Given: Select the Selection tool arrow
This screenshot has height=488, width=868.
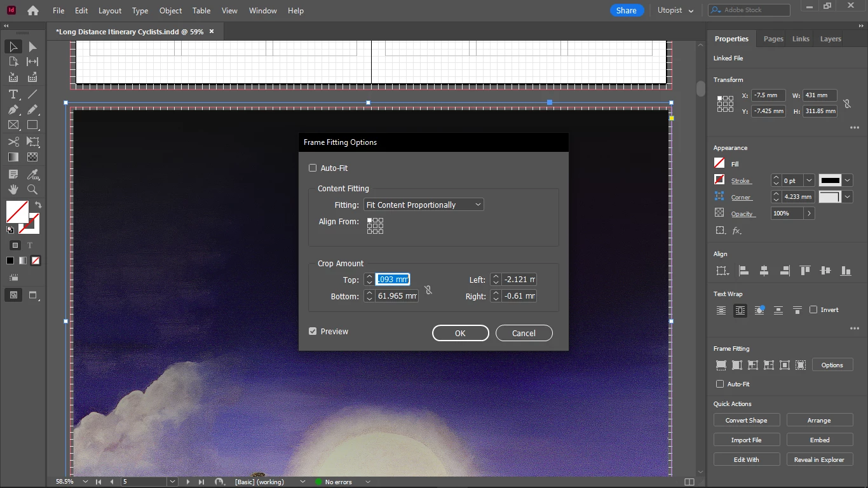Looking at the screenshot, I should [x=13, y=46].
